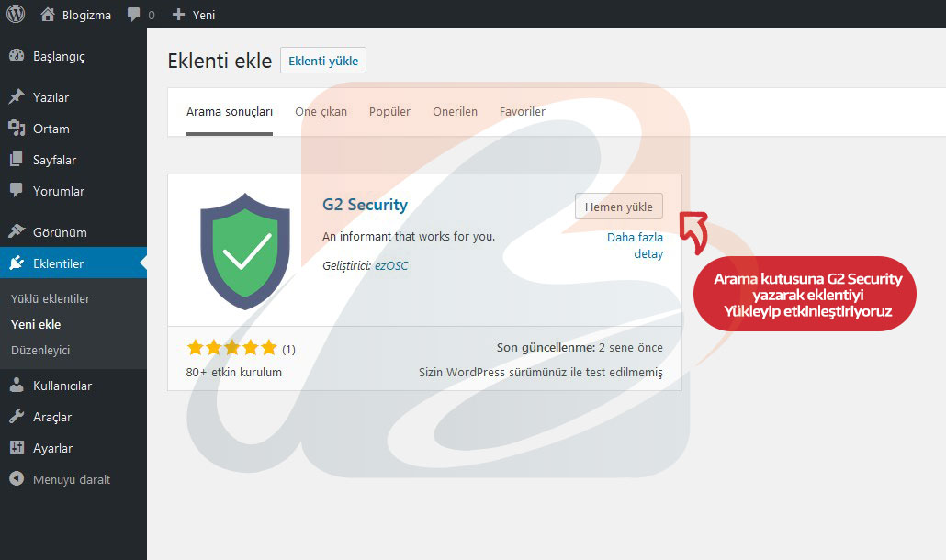Collapse sidebar via Menüyü daralt
Image resolution: width=946 pixels, height=560 pixels.
tap(73, 480)
